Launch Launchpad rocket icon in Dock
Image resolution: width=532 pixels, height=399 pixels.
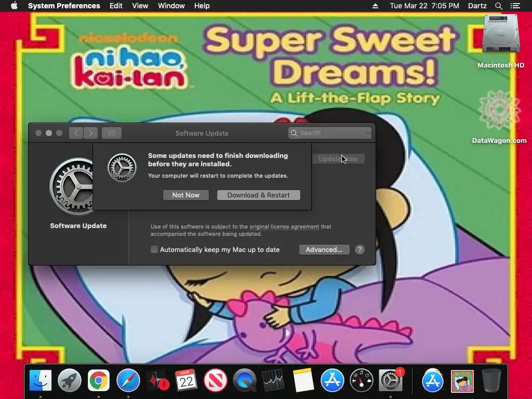coord(70,380)
